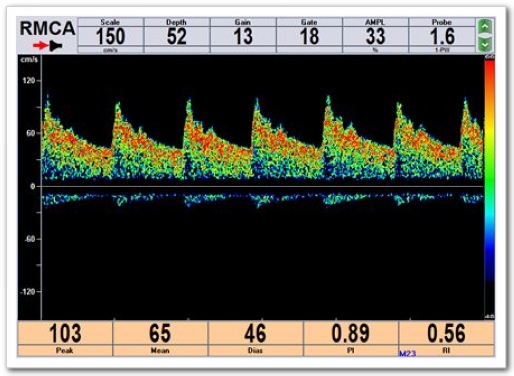Click the 120 mark on velocity axis
Viewport: 514px width, 376px height.
point(28,80)
